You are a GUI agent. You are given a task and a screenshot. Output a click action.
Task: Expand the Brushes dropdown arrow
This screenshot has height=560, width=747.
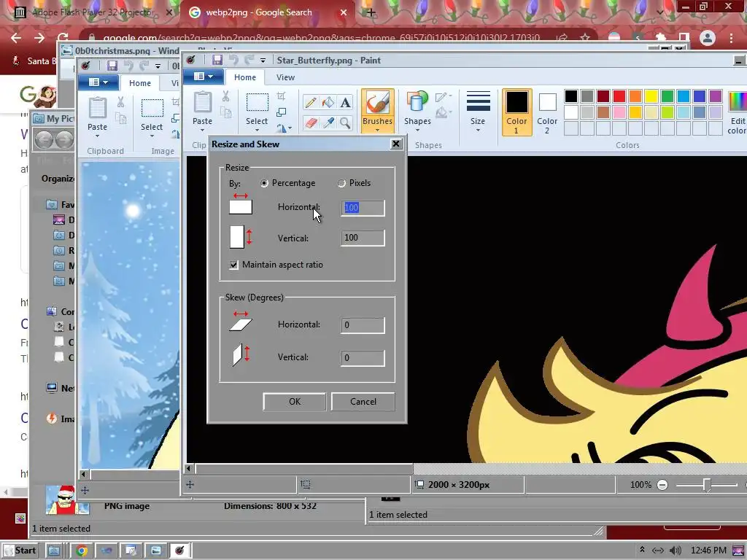pos(377,131)
